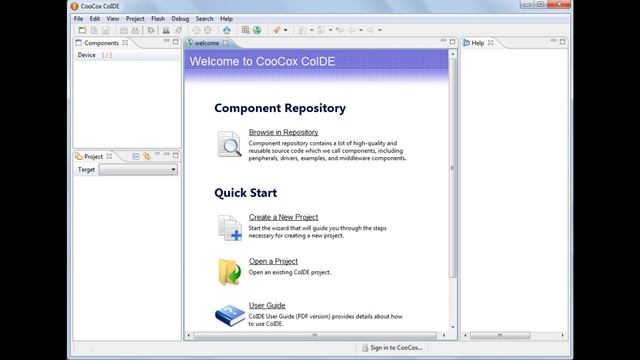
Task: Click the Browse in Repository magnifier icon
Action: pyautogui.click(x=229, y=144)
